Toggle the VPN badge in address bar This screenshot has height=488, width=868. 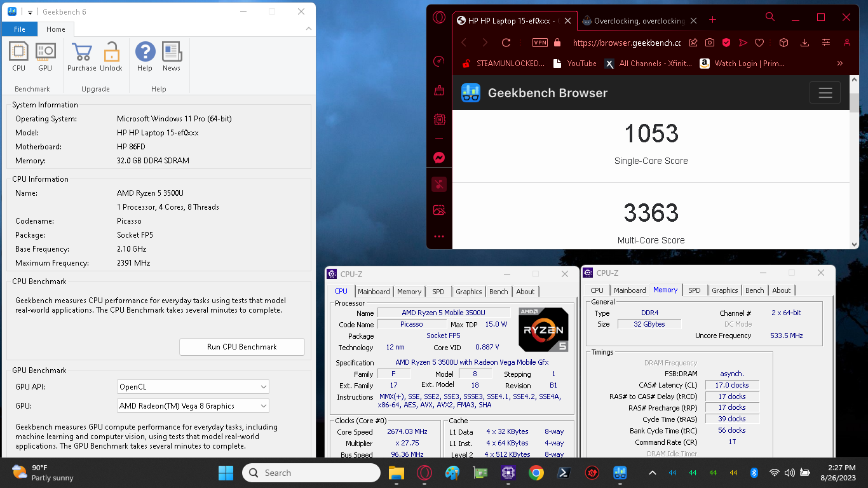pyautogui.click(x=539, y=43)
